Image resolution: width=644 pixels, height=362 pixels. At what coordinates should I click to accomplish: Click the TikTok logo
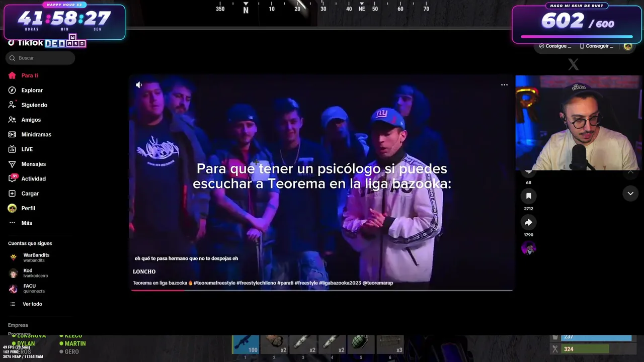25,43
